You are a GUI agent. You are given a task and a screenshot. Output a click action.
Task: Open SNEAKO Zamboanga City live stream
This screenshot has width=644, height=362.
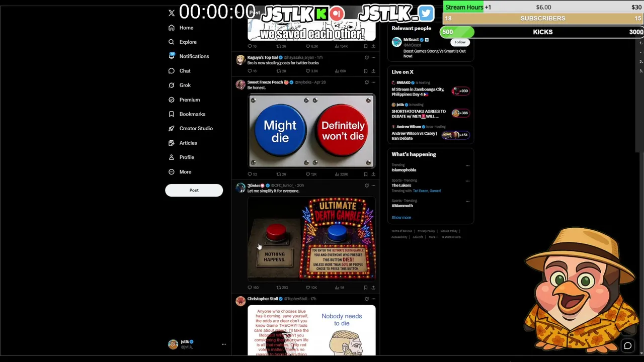[430, 89]
